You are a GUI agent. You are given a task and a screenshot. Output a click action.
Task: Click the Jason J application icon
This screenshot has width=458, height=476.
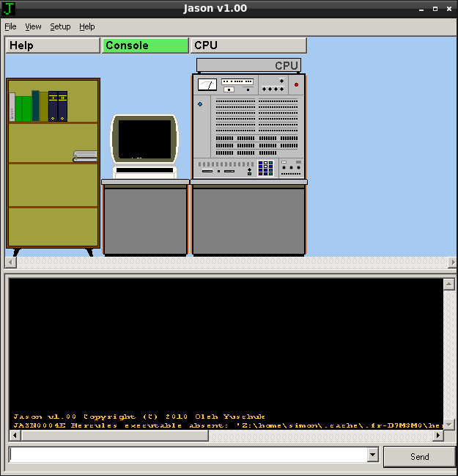(x=9, y=9)
